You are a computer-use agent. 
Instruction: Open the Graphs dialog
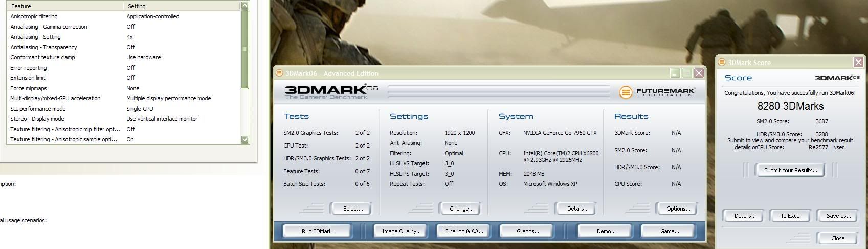coord(527,231)
